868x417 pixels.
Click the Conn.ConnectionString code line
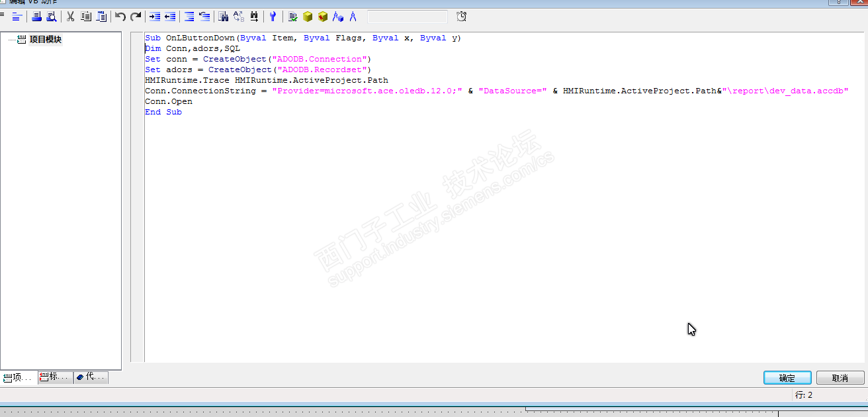[497, 91]
